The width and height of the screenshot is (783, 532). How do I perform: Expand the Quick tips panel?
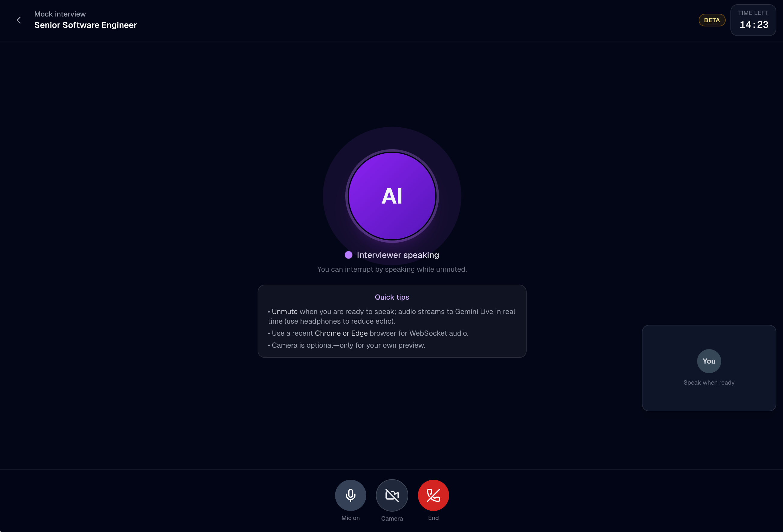coord(392,297)
